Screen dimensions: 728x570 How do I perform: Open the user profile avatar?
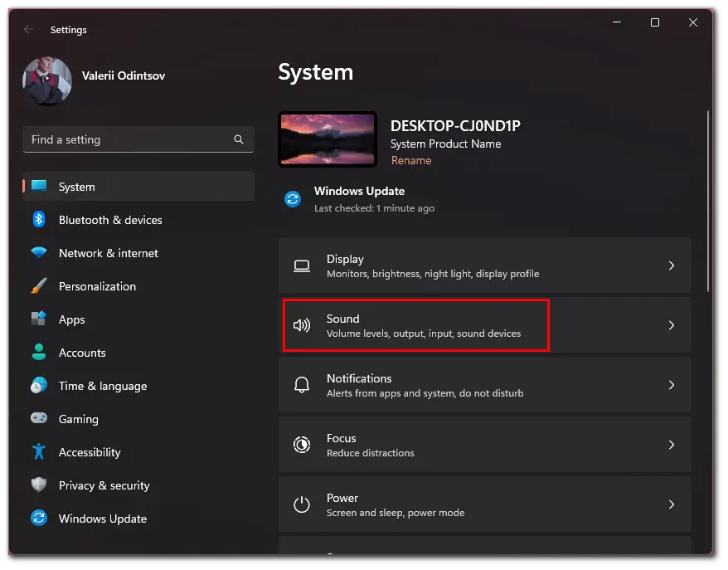(x=47, y=80)
